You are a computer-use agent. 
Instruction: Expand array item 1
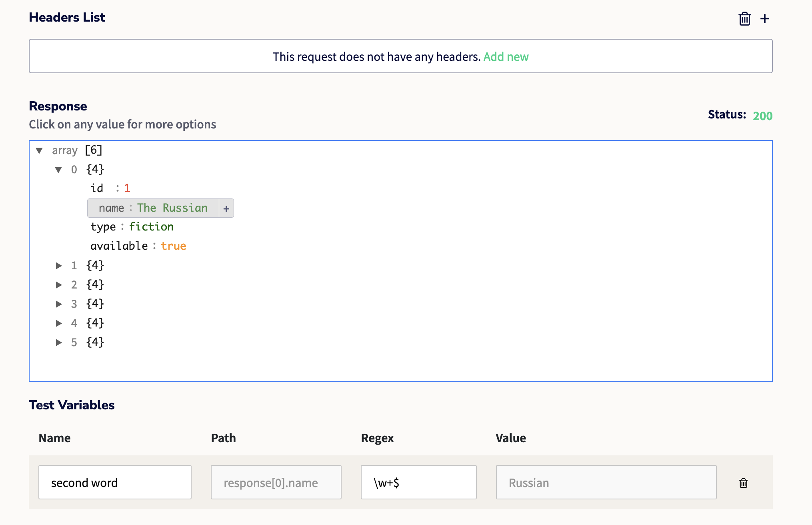[59, 266]
